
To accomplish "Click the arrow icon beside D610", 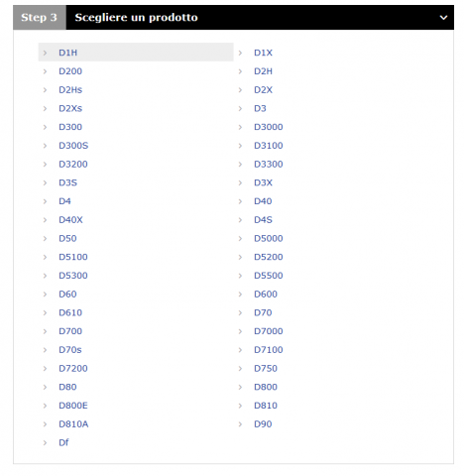I will 45,312.
